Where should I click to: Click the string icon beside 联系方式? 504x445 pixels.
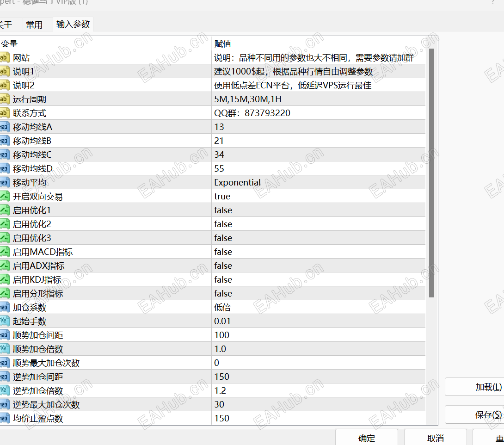tap(4, 113)
